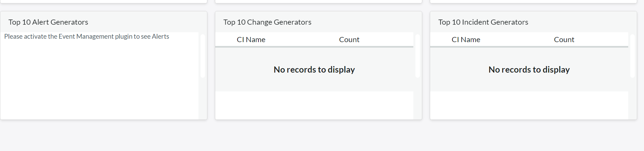The height and width of the screenshot is (151, 644).
Task: Click the blank header cell before Change CI Name
Action: pos(226,40)
